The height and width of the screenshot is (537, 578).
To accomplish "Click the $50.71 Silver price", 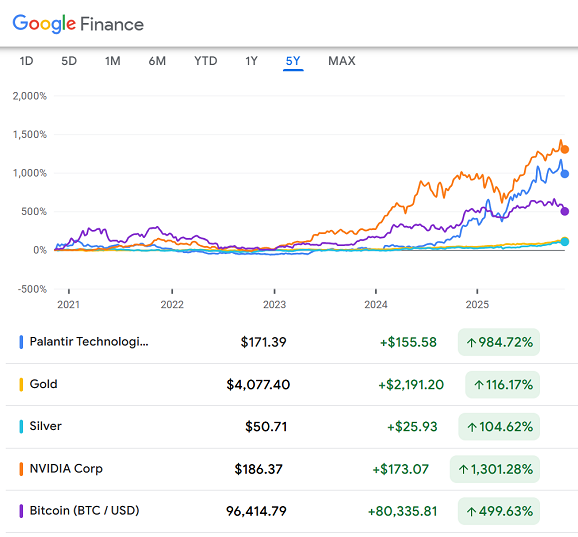I will pyautogui.click(x=266, y=427).
